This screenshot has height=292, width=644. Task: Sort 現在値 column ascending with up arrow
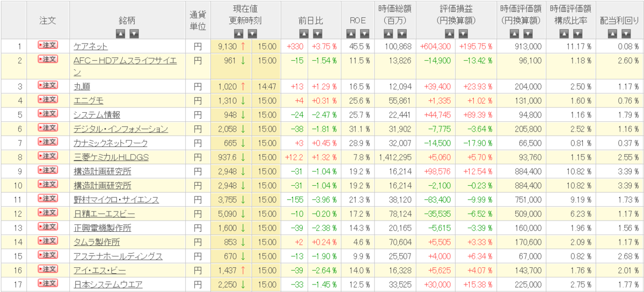click(x=239, y=33)
